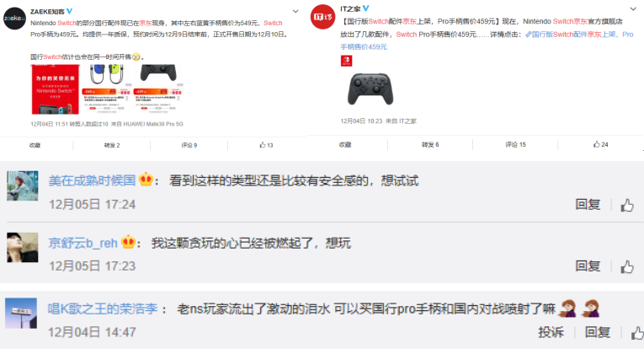Expand options chevron on IT之家 post

633,8
